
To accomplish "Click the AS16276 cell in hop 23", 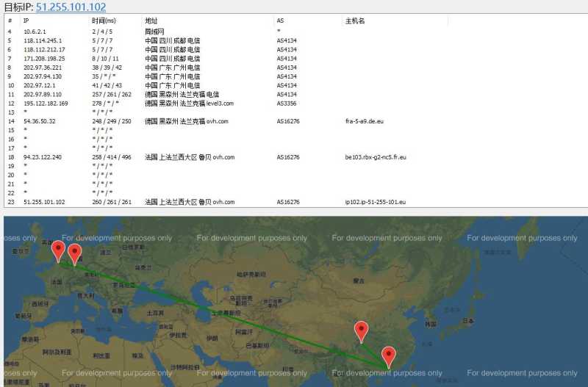I will pos(288,202).
